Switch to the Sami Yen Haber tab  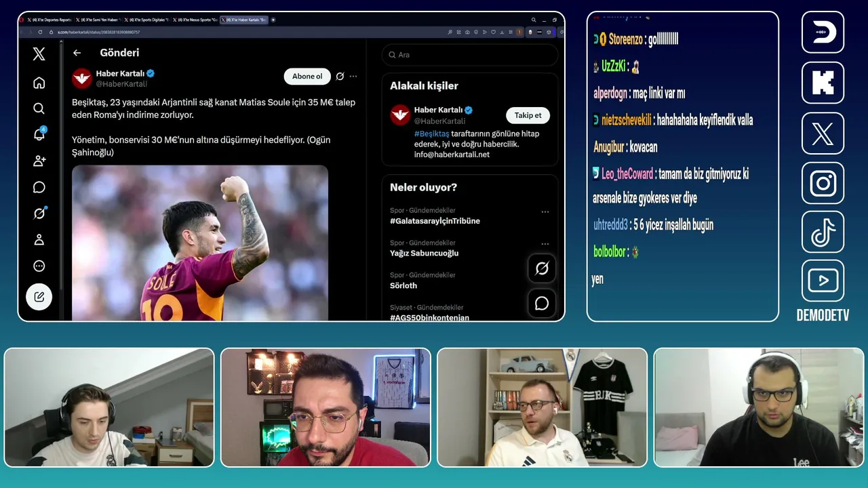point(98,20)
